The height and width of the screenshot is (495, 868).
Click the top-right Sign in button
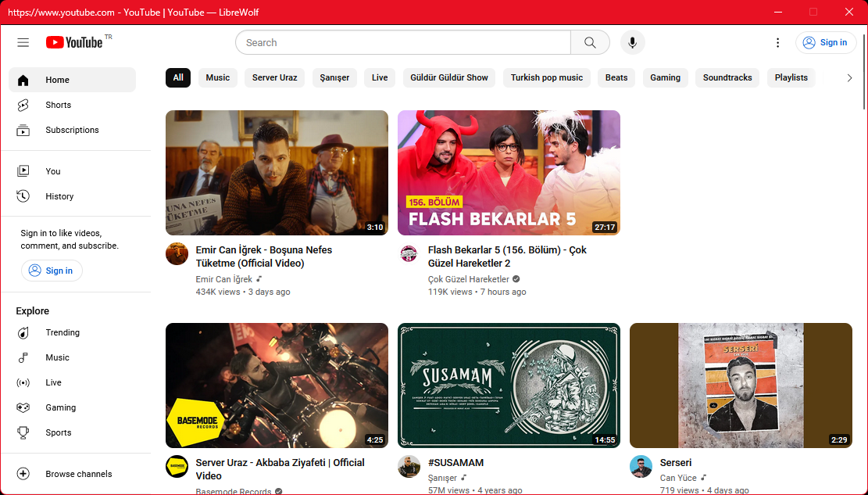pyautogui.click(x=825, y=43)
